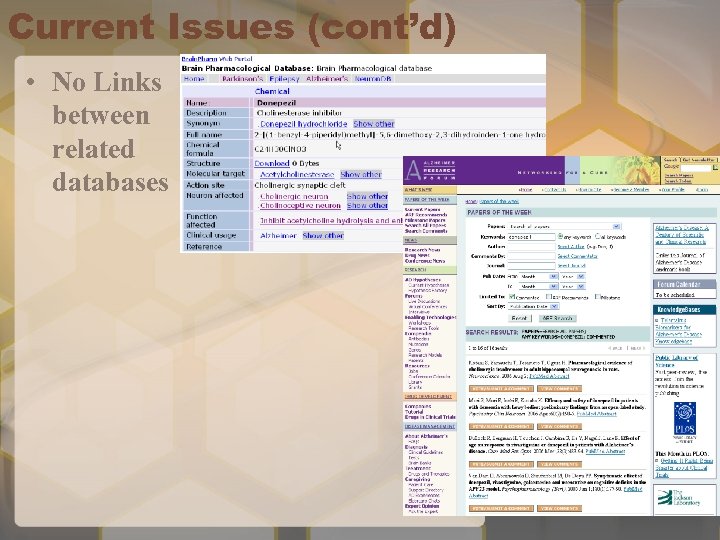Open the Home link in forum navigation bar

[525, 189]
